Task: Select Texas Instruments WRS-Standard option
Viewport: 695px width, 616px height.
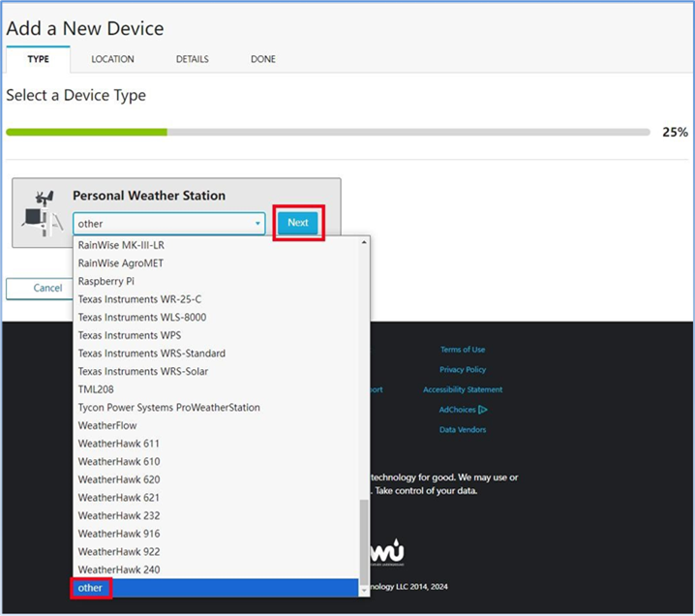Action: coord(216,354)
